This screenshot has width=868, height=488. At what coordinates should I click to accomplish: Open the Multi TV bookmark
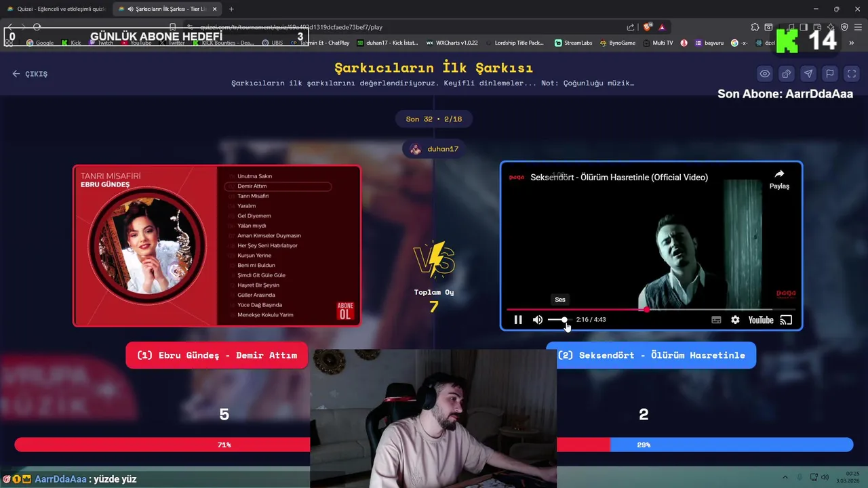[x=658, y=43]
